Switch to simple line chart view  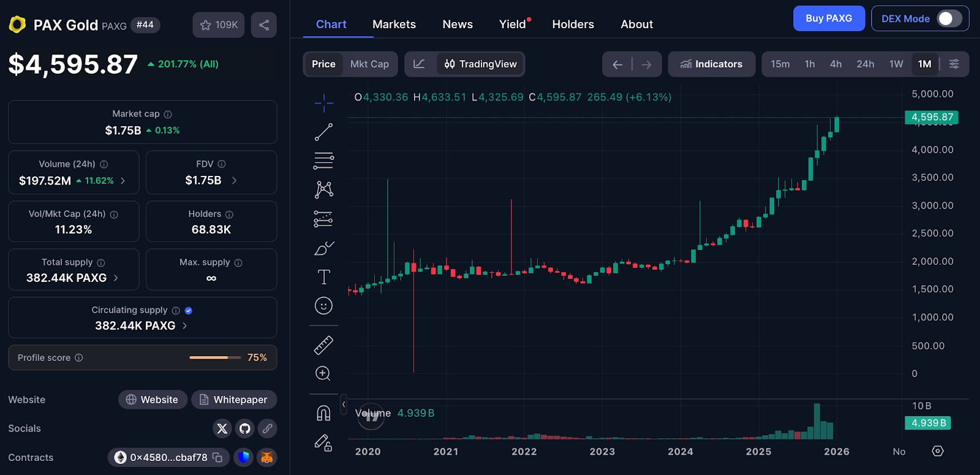coord(420,64)
